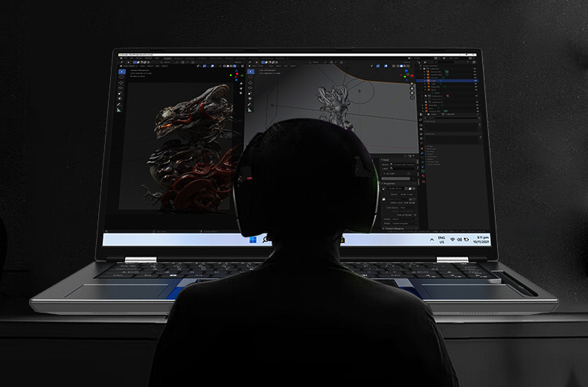
Task: Open the taskbar clock and date
Action: pos(482,240)
